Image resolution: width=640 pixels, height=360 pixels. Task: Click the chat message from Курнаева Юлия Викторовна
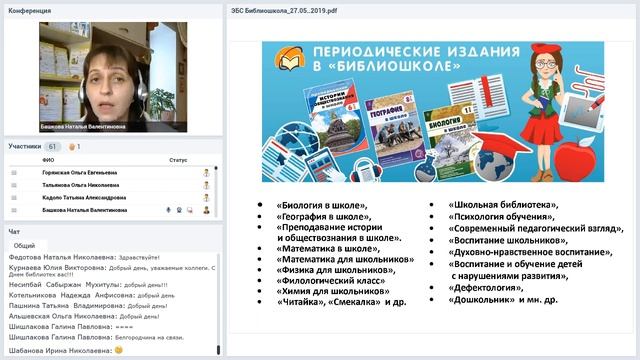[x=112, y=271]
